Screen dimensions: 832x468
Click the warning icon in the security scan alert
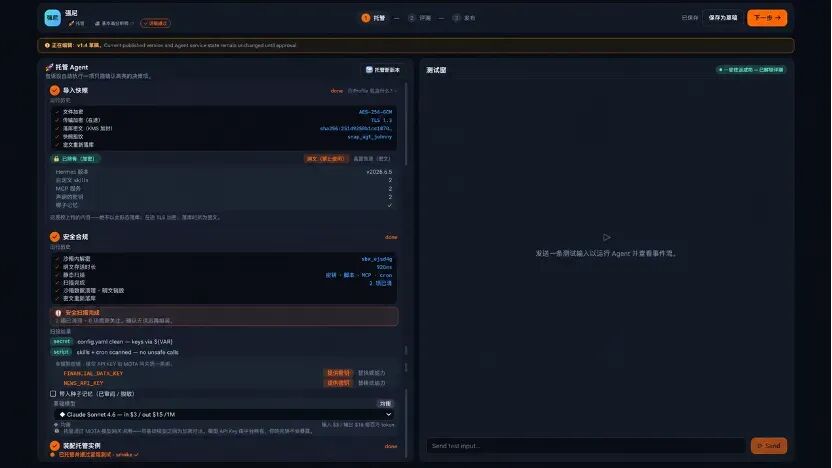pyautogui.click(x=58, y=313)
